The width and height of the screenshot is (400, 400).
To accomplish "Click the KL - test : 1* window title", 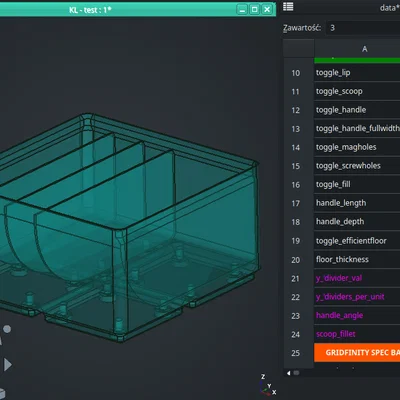I will coord(90,10).
